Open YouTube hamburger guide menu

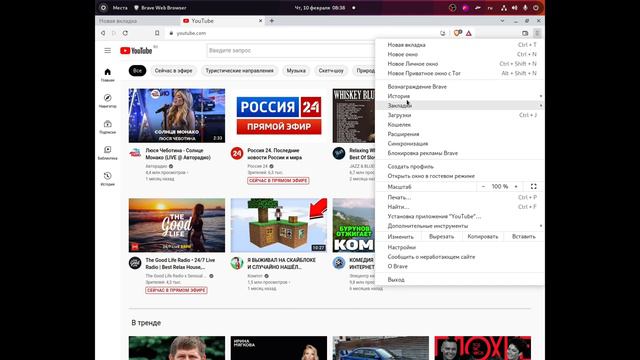(107, 51)
